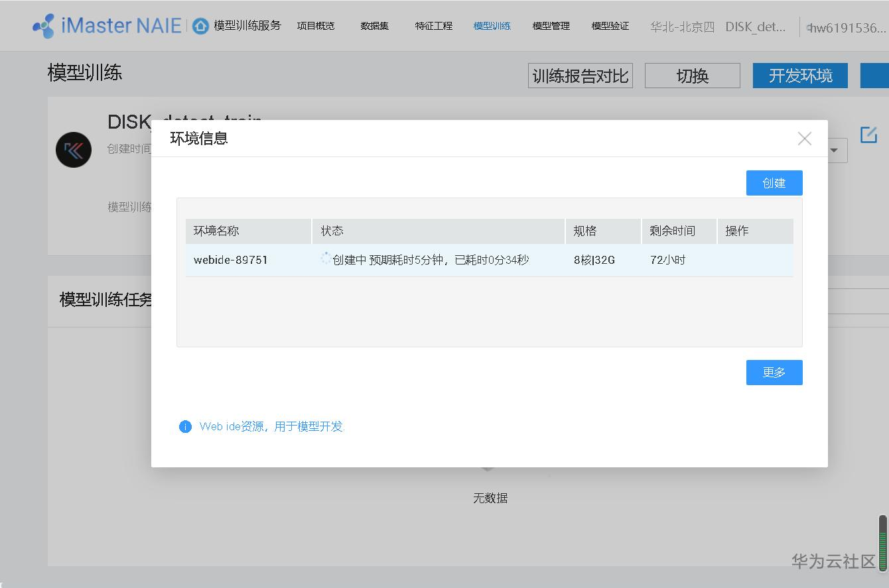Click the blue info icon before Web ide资源
The height and width of the screenshot is (588, 889).
click(x=185, y=426)
